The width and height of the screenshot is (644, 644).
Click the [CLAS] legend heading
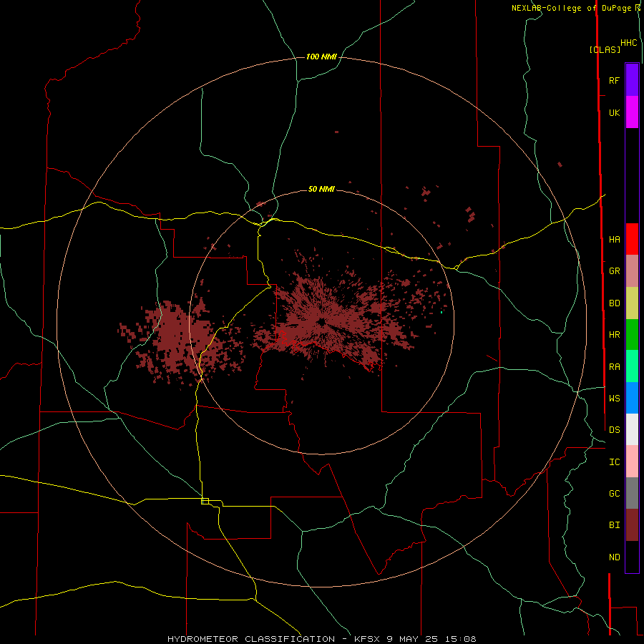click(x=605, y=49)
